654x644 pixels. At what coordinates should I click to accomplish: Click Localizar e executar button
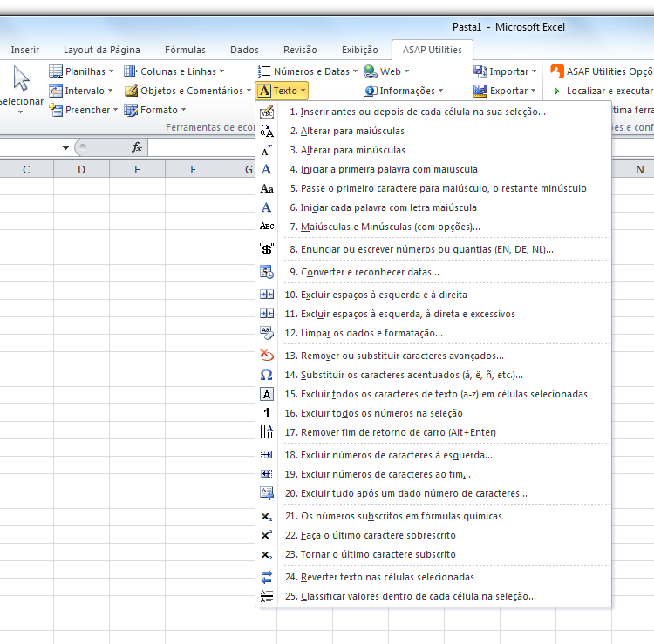(602, 91)
